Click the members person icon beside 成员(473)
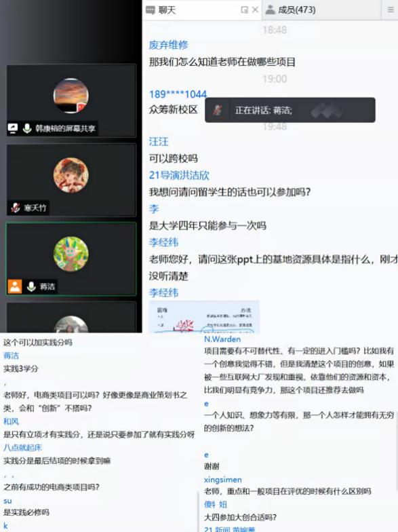The width and height of the screenshot is (398, 532). click(x=270, y=9)
